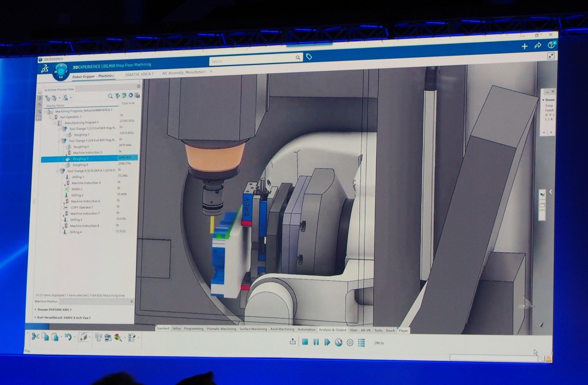Collapse Tool Change.3 tree node
This screenshot has height=385, width=588.
click(x=59, y=141)
